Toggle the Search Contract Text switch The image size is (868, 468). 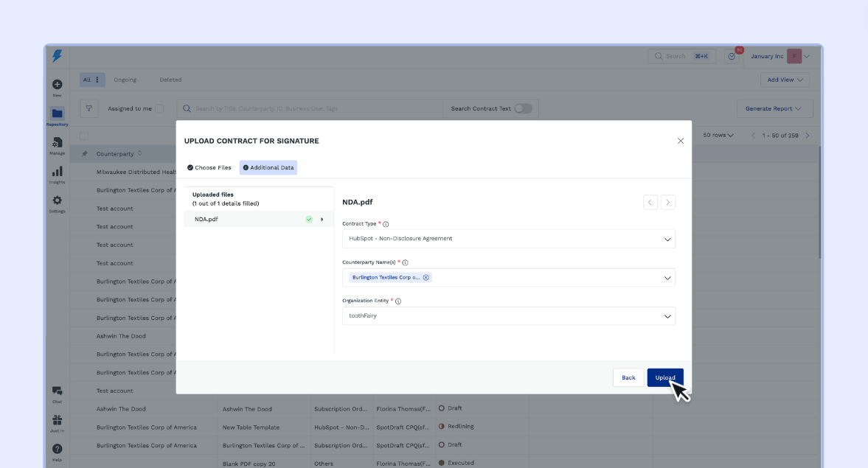click(523, 108)
